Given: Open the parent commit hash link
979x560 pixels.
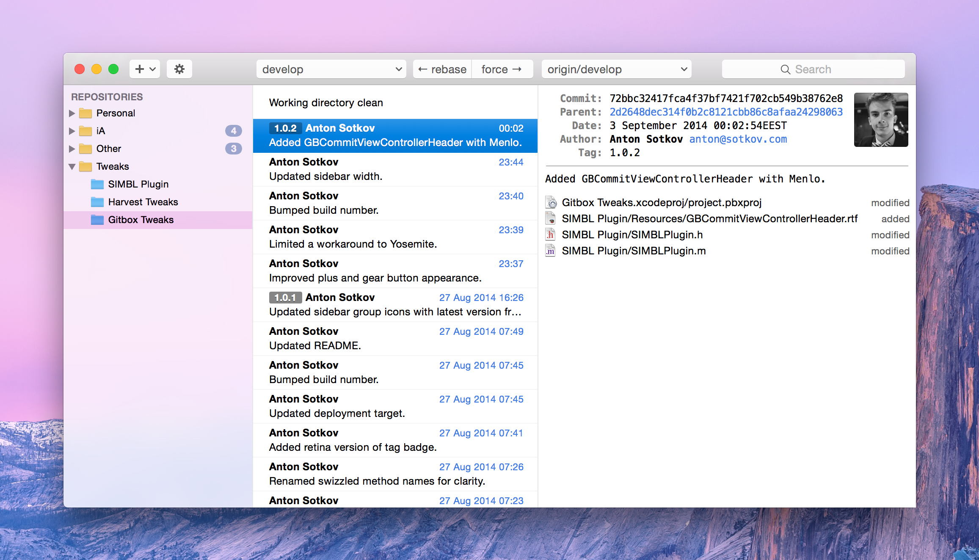Looking at the screenshot, I should 726,112.
